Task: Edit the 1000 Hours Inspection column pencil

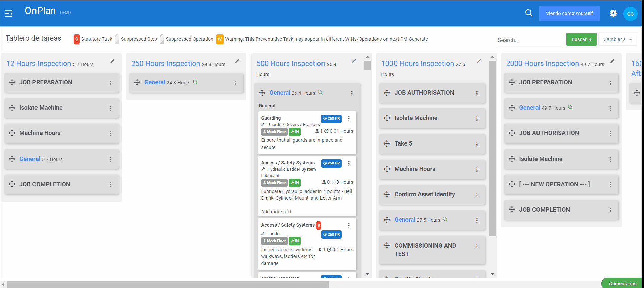Action: pos(479,61)
